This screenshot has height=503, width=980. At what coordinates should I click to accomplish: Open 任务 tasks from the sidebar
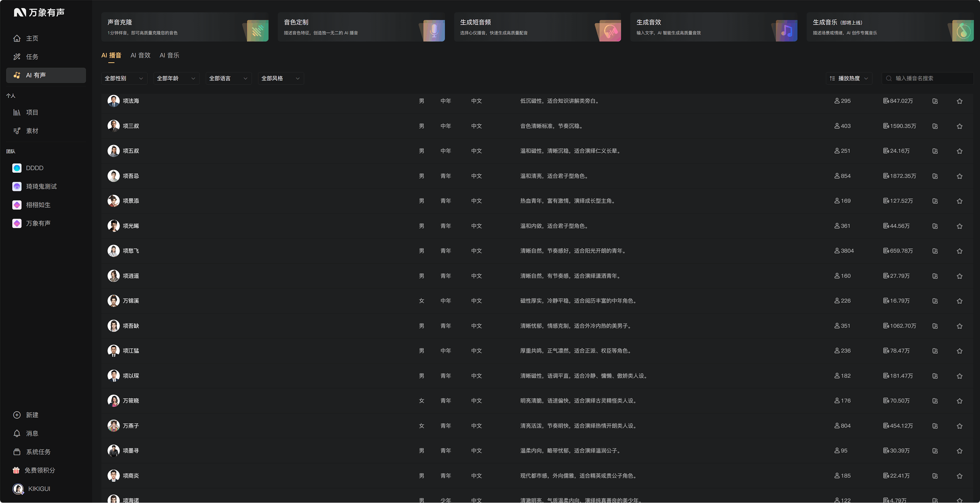coord(17,57)
